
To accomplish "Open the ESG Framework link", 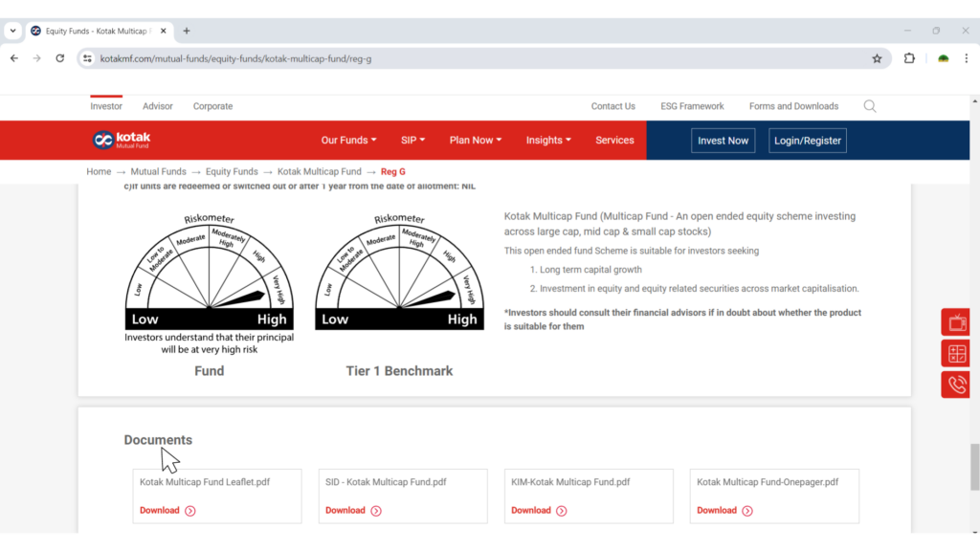I will (692, 106).
